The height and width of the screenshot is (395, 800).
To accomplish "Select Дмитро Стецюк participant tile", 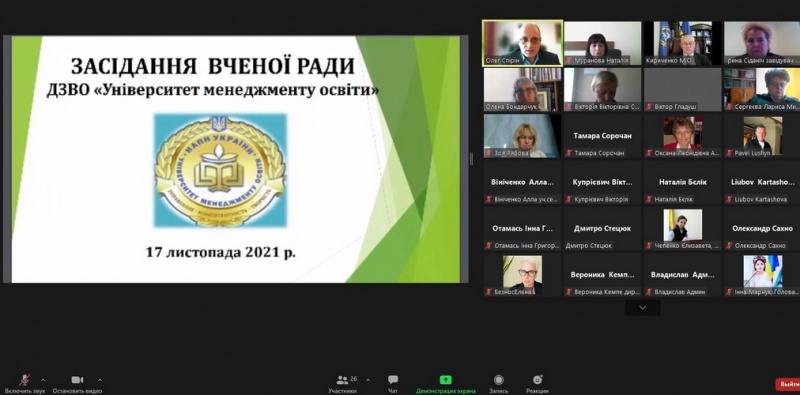I will point(603,228).
